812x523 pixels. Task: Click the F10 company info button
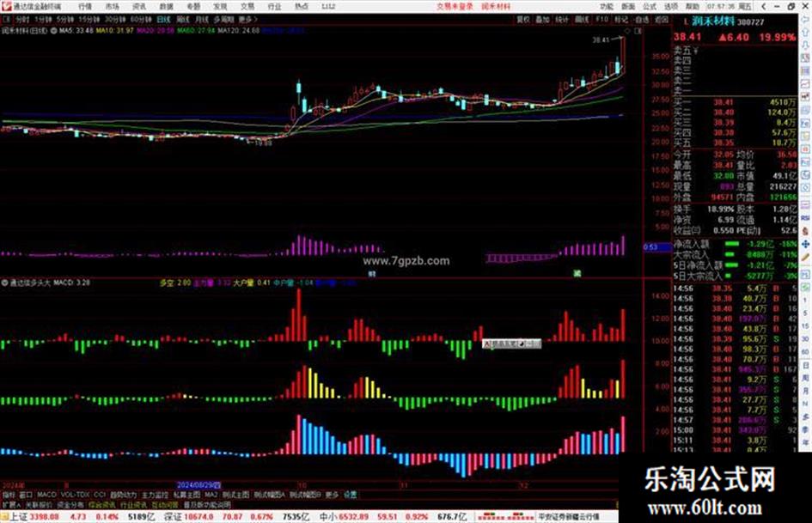coord(601,20)
